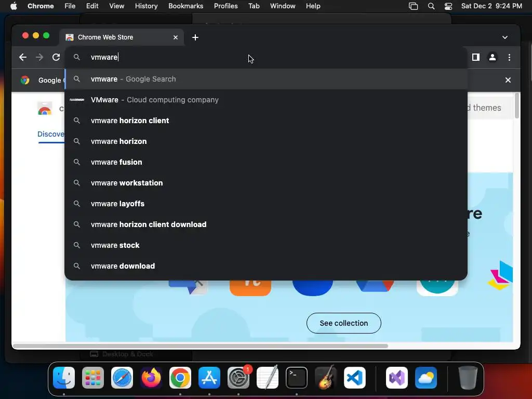Choose the 'vmware - Google Search' suggestion
The image size is (532, 399).
click(x=266, y=79)
